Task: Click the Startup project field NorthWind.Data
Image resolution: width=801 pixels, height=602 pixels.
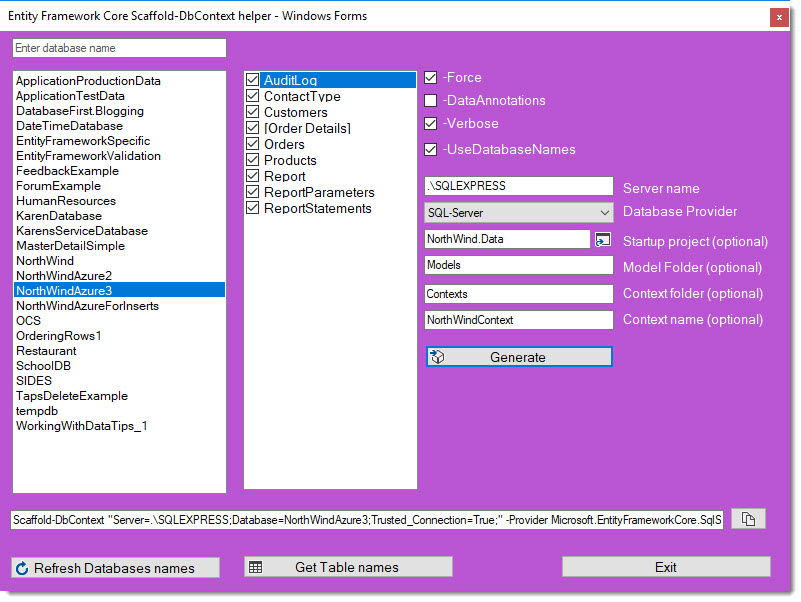Action: pyautogui.click(x=507, y=239)
